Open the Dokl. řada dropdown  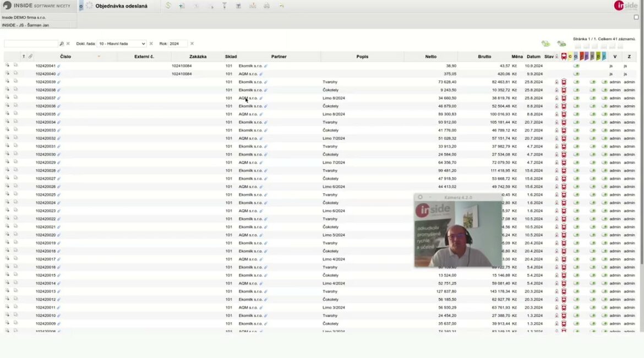122,44
